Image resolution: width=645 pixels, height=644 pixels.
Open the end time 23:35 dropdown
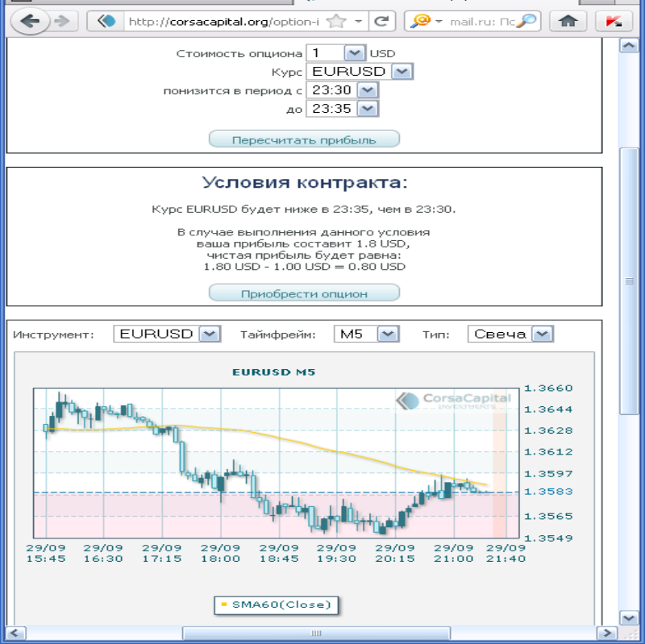coord(368,109)
